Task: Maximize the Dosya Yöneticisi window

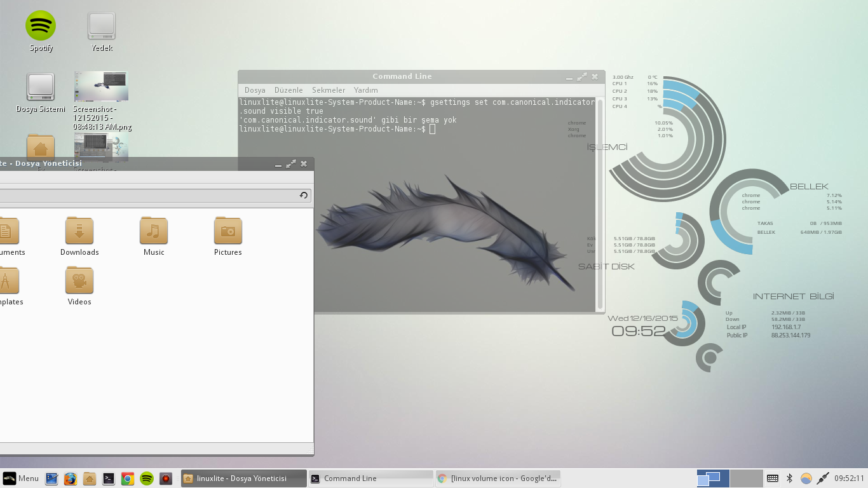Action: (x=291, y=164)
